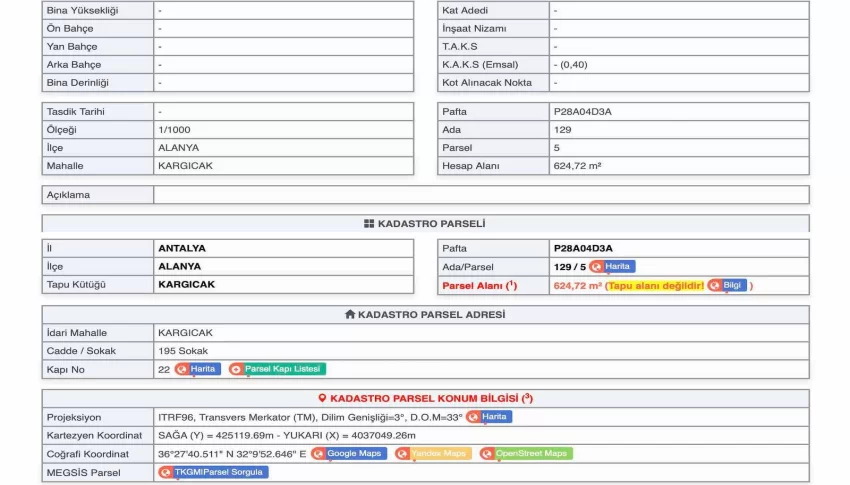Viewport: 850px width, 485px height.
Task: Open Harita button in the Kapı No row
Action: click(x=197, y=369)
